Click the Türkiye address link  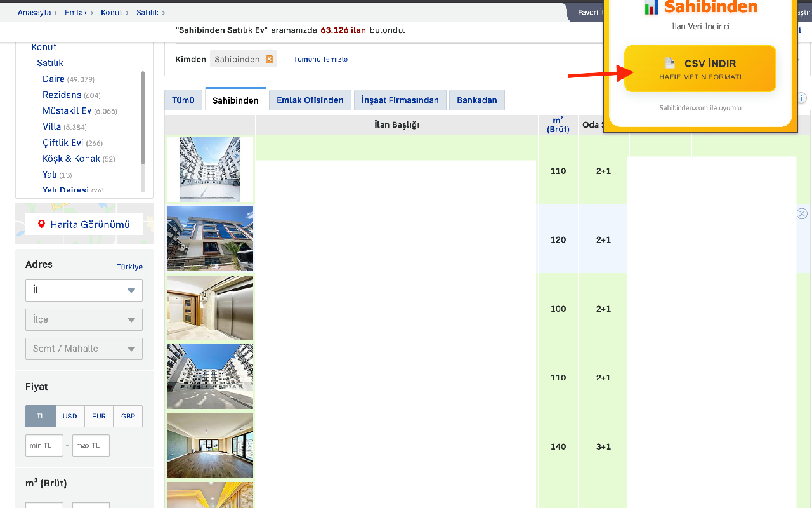pyautogui.click(x=129, y=267)
